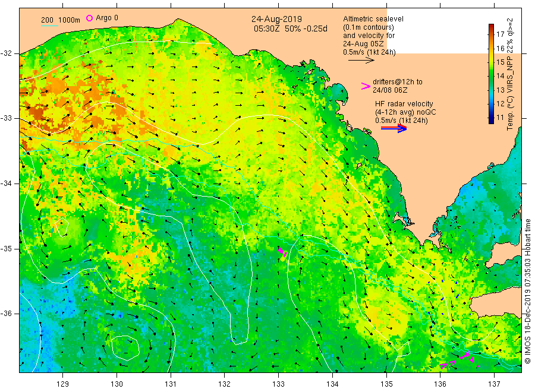Image resolution: width=535 pixels, height=392 pixels.
Task: Click the '05:30Z 50% -0.25d' text
Action: [290, 29]
